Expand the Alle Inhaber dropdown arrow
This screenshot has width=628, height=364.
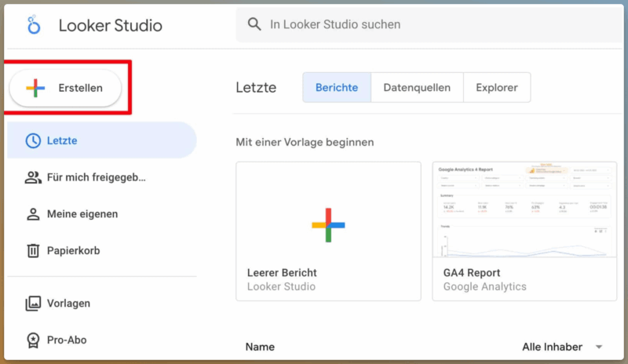pyautogui.click(x=599, y=347)
